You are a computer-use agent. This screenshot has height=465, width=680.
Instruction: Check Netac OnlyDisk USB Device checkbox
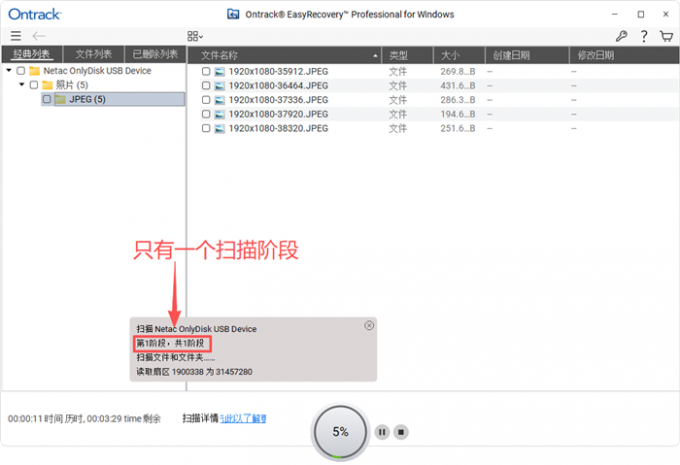pyautogui.click(x=21, y=71)
